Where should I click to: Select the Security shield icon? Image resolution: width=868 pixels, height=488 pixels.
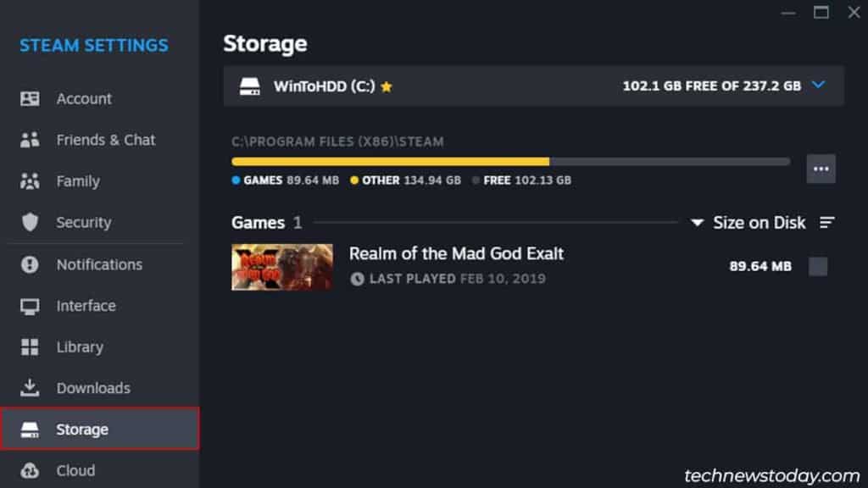(x=31, y=222)
